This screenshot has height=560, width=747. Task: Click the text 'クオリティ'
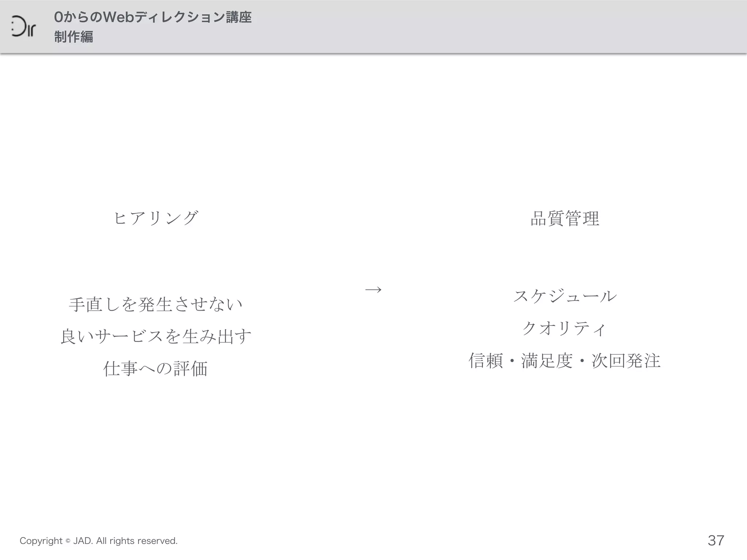point(565,328)
